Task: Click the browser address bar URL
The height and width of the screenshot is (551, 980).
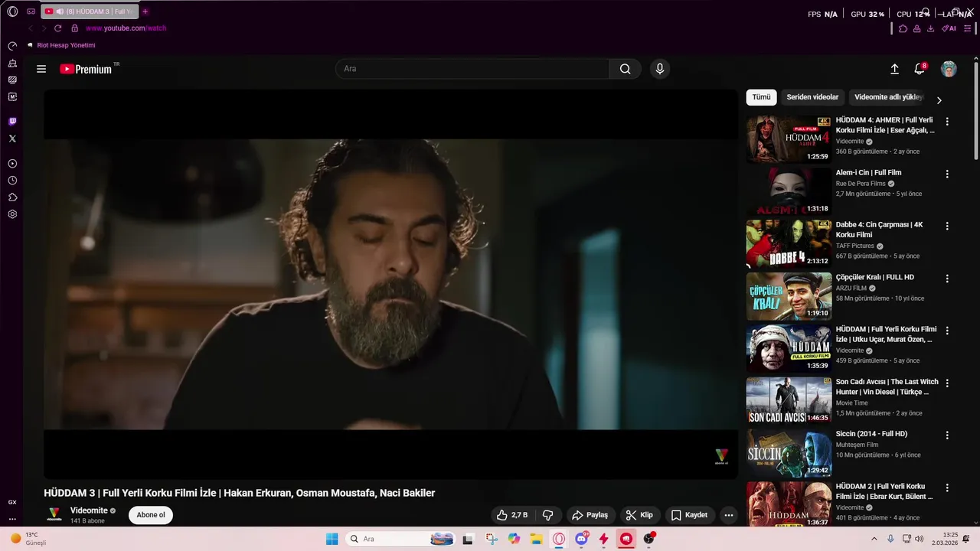Action: pyautogui.click(x=126, y=28)
